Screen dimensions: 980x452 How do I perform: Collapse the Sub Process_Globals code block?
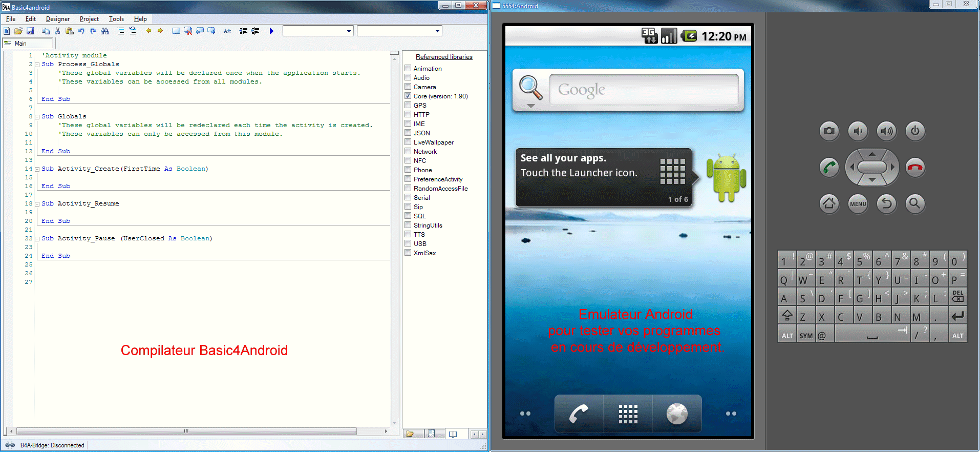coord(37,65)
